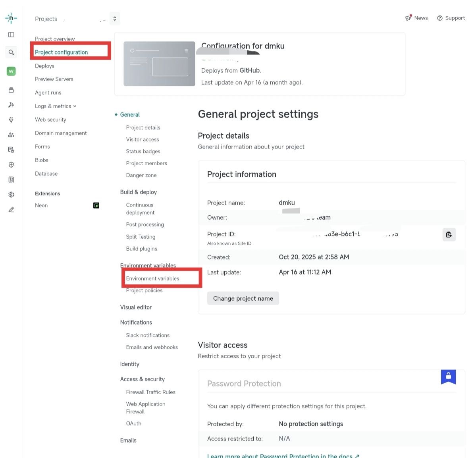Open Slack notifications settings

click(148, 335)
